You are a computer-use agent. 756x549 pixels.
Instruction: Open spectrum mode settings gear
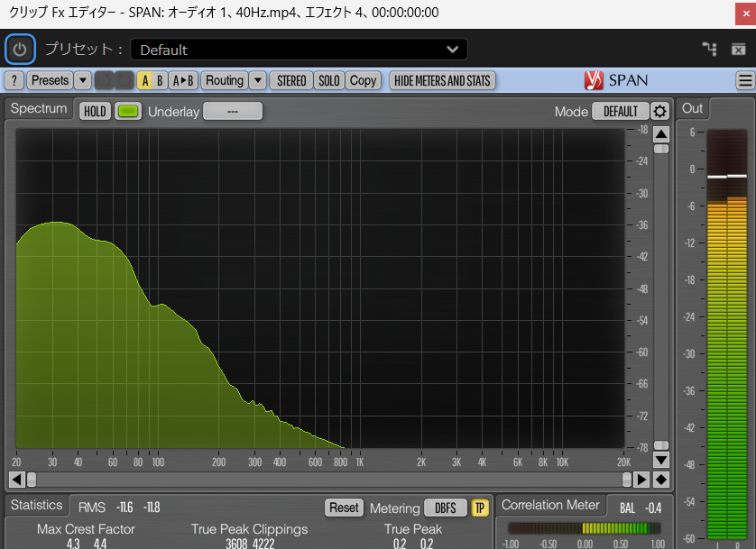(x=660, y=112)
